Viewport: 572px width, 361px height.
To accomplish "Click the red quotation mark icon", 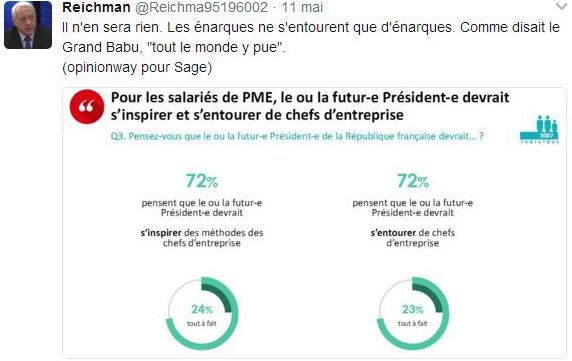I will (x=87, y=107).
